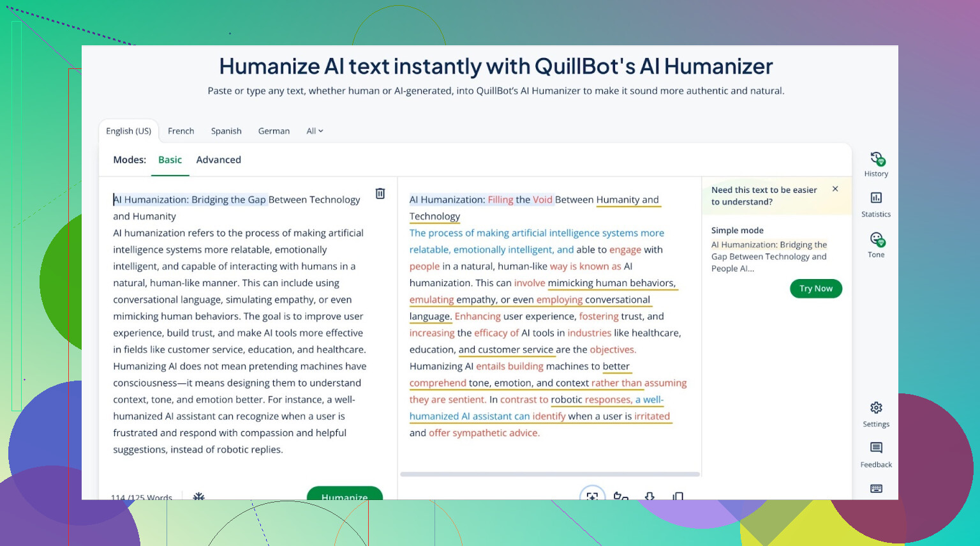Open the Statistics panel
This screenshot has height=546, width=980.
876,204
